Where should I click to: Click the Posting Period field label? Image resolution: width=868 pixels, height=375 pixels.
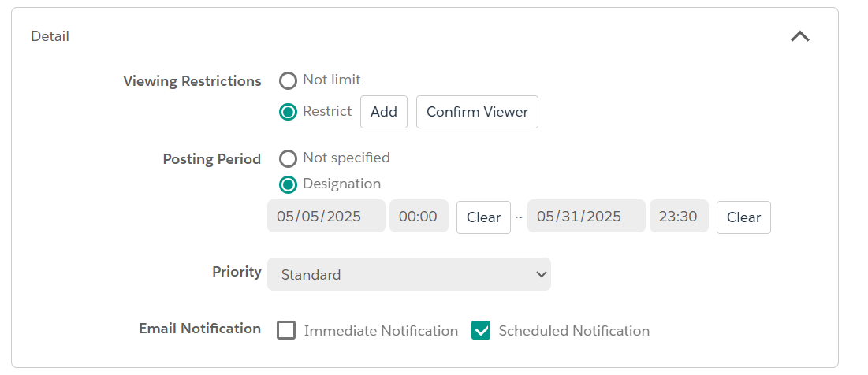tap(212, 159)
